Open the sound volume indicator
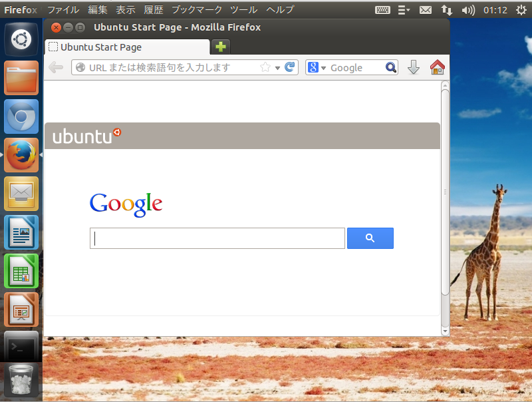 tap(468, 10)
